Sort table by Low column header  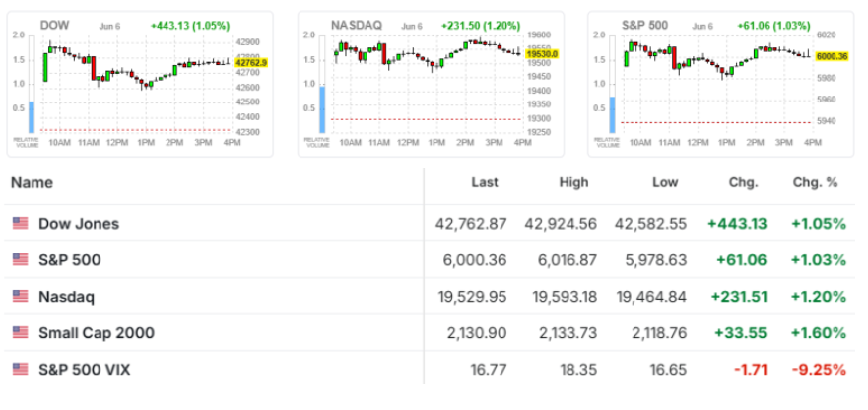point(664,183)
